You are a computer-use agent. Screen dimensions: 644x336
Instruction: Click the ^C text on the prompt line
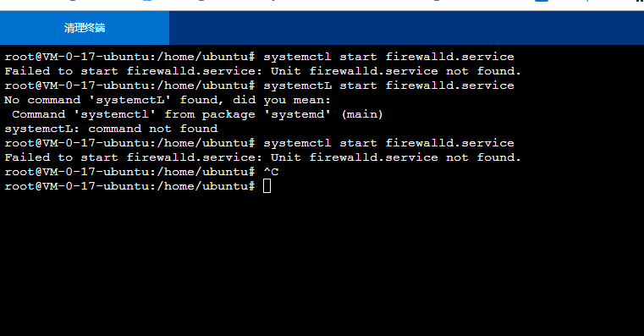point(271,172)
